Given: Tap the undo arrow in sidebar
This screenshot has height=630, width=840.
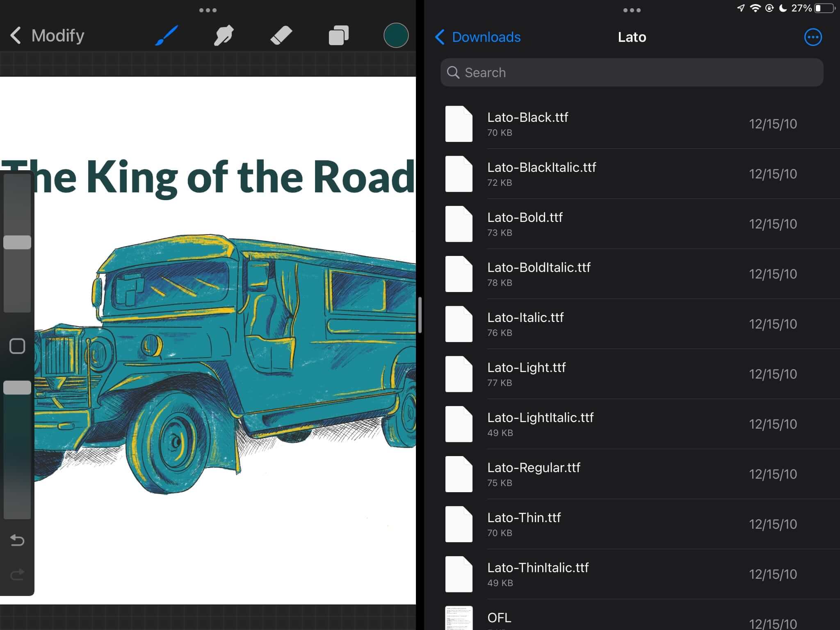Looking at the screenshot, I should 17,540.
